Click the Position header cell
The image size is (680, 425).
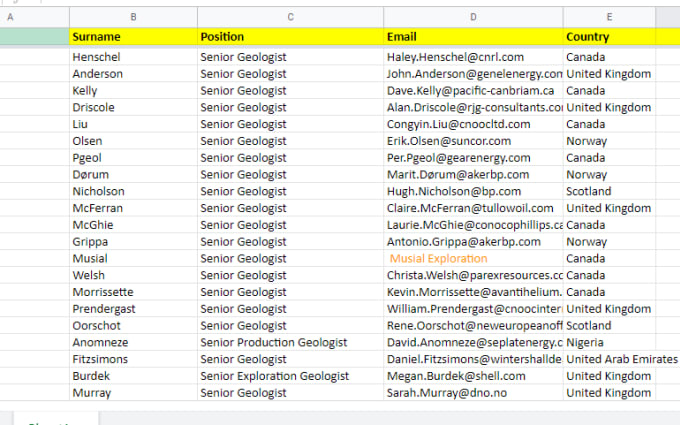[x=290, y=36]
